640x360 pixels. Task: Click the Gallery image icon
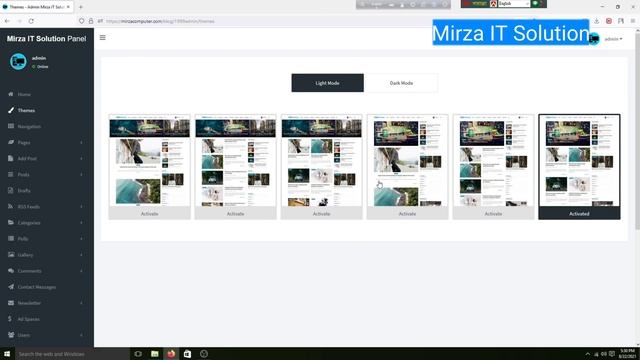point(11,255)
